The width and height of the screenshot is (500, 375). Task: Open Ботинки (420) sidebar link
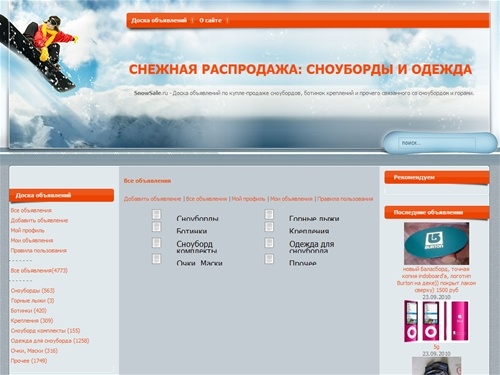28,310
